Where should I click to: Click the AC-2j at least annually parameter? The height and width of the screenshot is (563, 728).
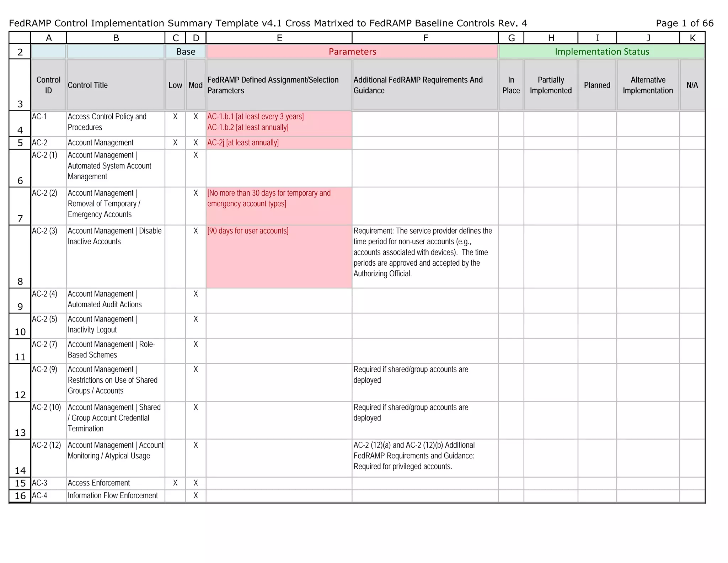(x=243, y=143)
